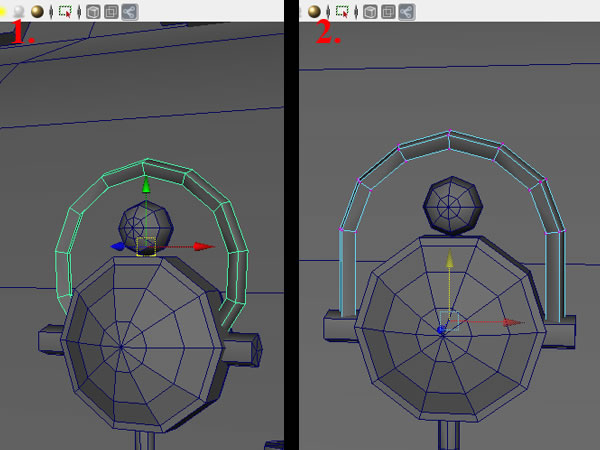The image size is (600, 450).
Task: Click blue Z-axis move handle in panel 2
Action: 441,330
